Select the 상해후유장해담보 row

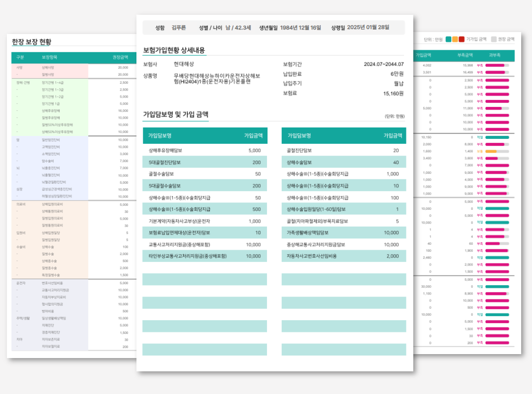[205, 150]
